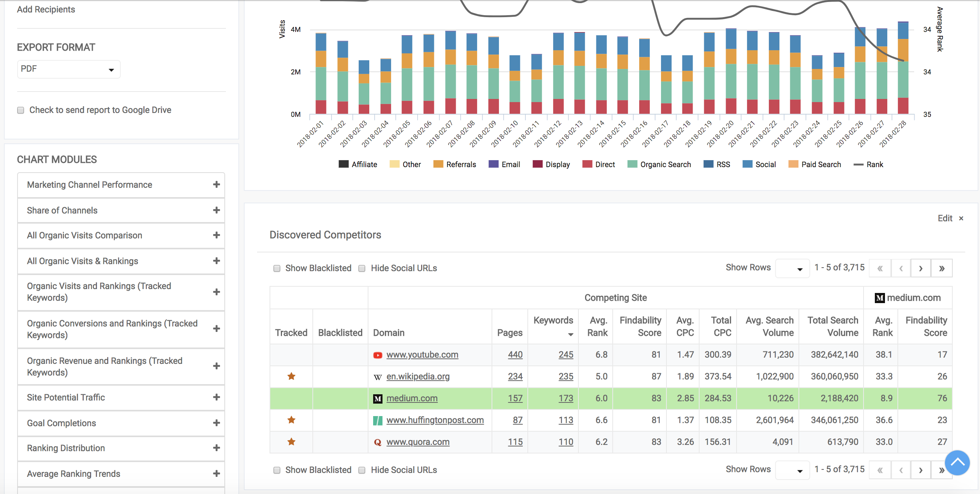This screenshot has height=494, width=980.
Task: Open the PDF export format dropdown
Action: 69,69
